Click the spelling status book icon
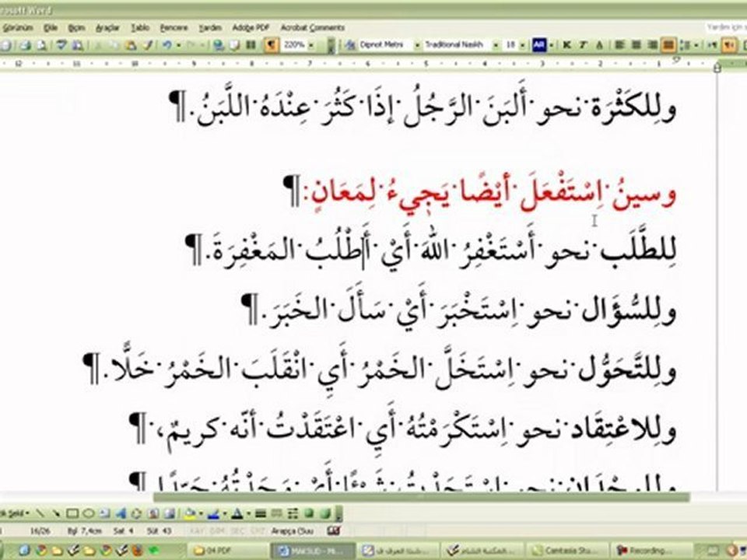 [334, 530]
